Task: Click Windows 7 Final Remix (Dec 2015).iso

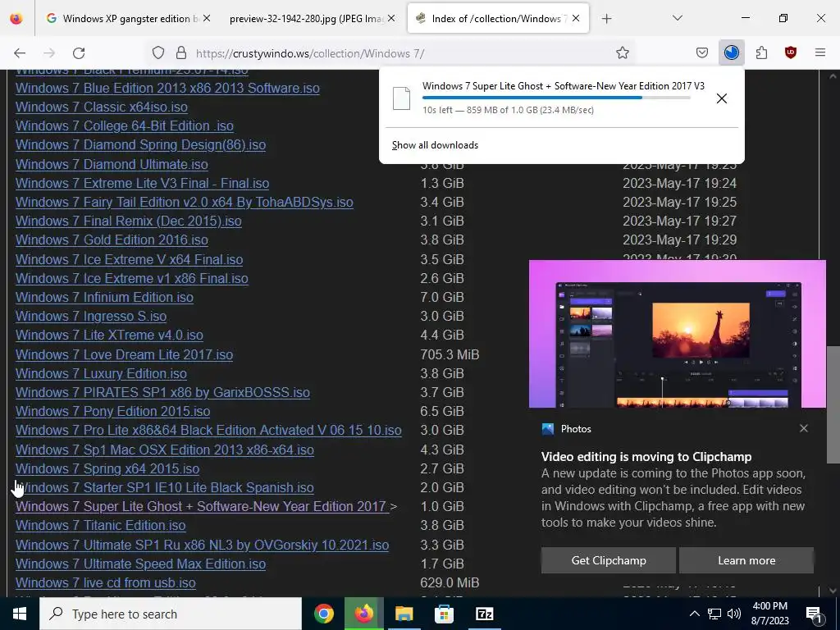Action: pos(129,221)
